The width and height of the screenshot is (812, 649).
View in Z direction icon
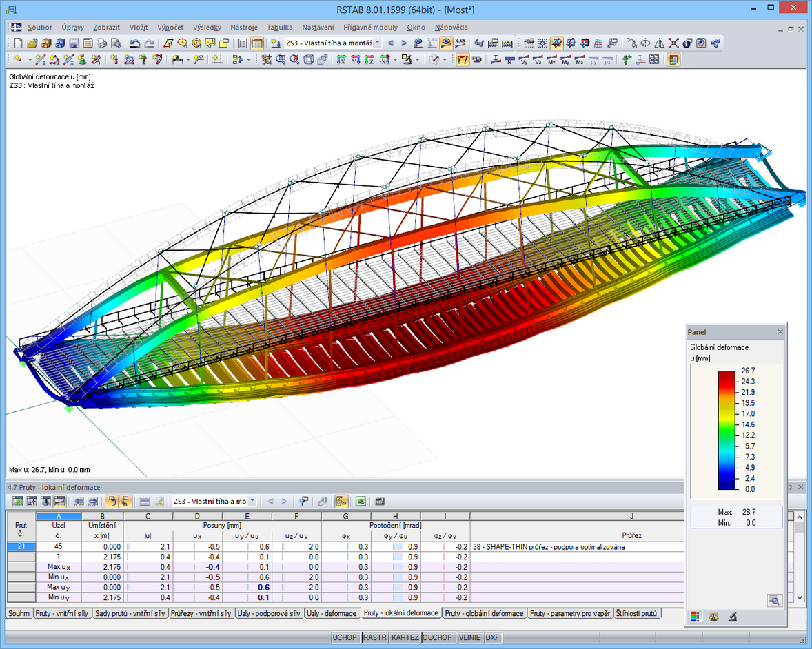pyautogui.click(x=369, y=59)
